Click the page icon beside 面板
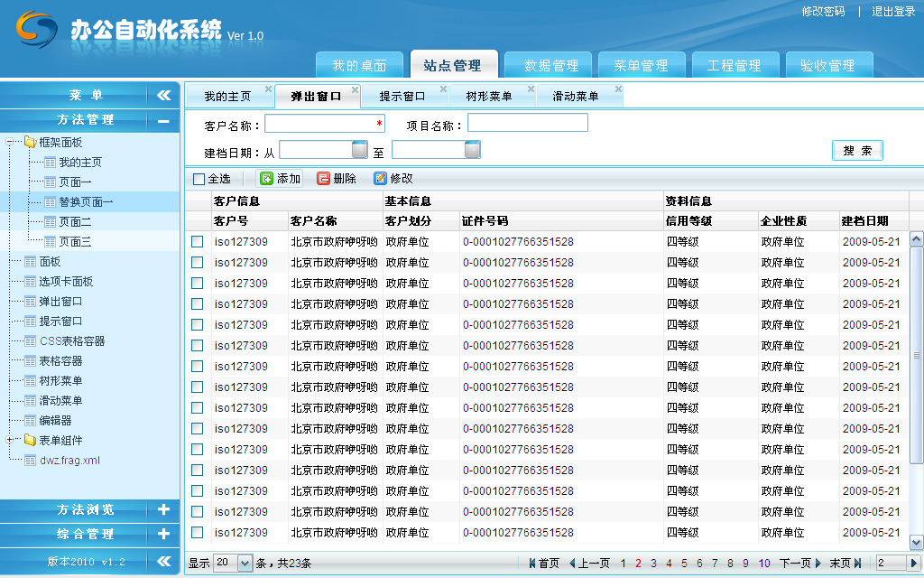The height and width of the screenshot is (578, 924). pyautogui.click(x=30, y=261)
